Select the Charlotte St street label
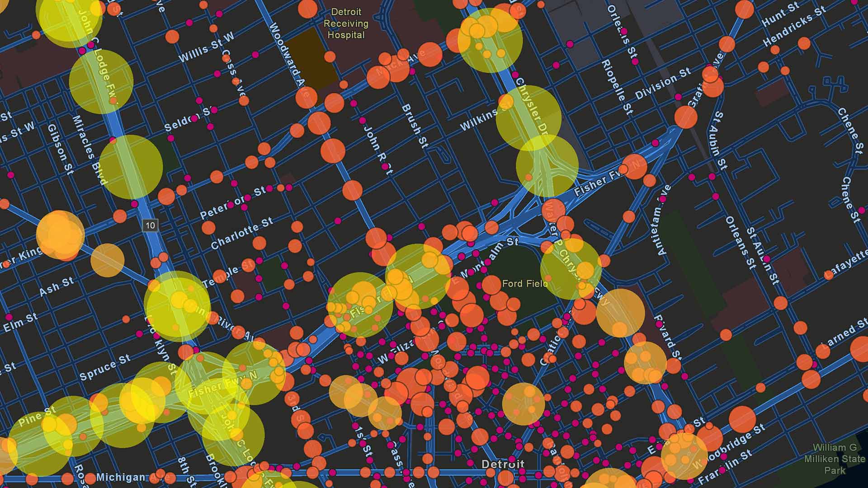This screenshot has height=488, width=868. pyautogui.click(x=242, y=233)
